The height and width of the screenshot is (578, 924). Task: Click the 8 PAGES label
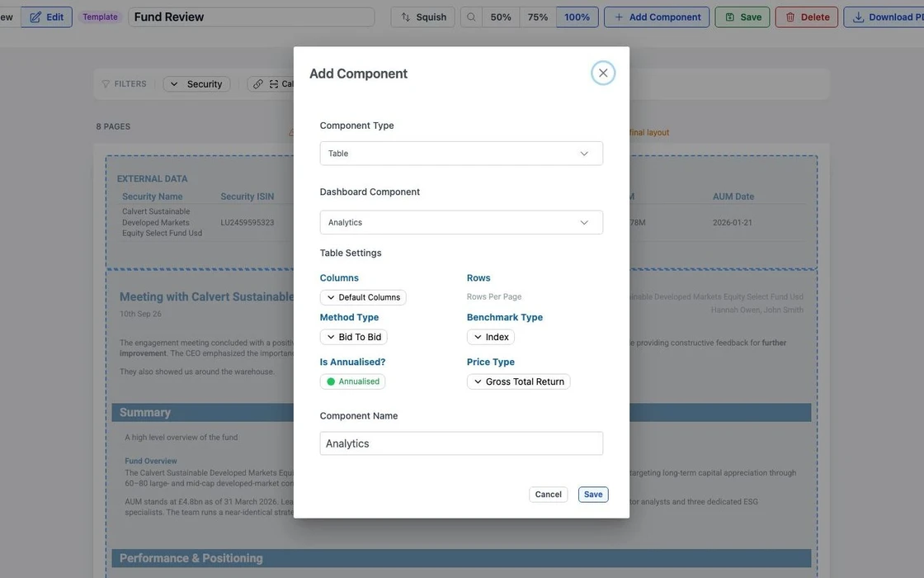[113, 126]
